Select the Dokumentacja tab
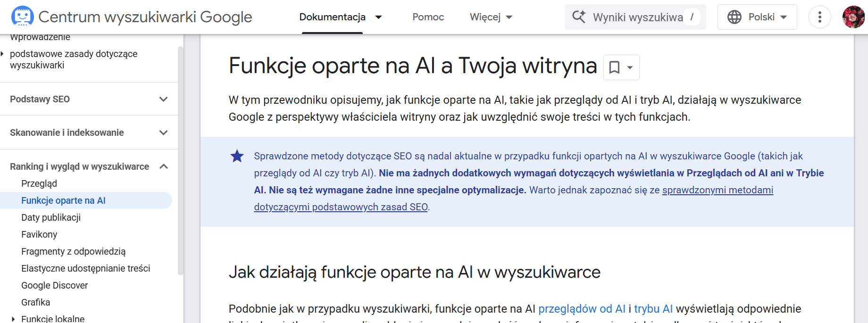Viewport: 868px width, 323px height. 332,17
